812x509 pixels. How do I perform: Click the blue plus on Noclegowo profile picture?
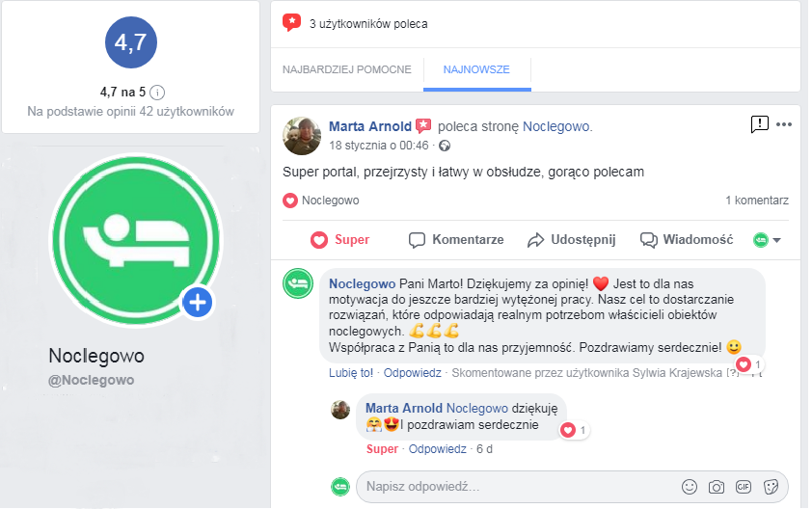[x=198, y=303]
